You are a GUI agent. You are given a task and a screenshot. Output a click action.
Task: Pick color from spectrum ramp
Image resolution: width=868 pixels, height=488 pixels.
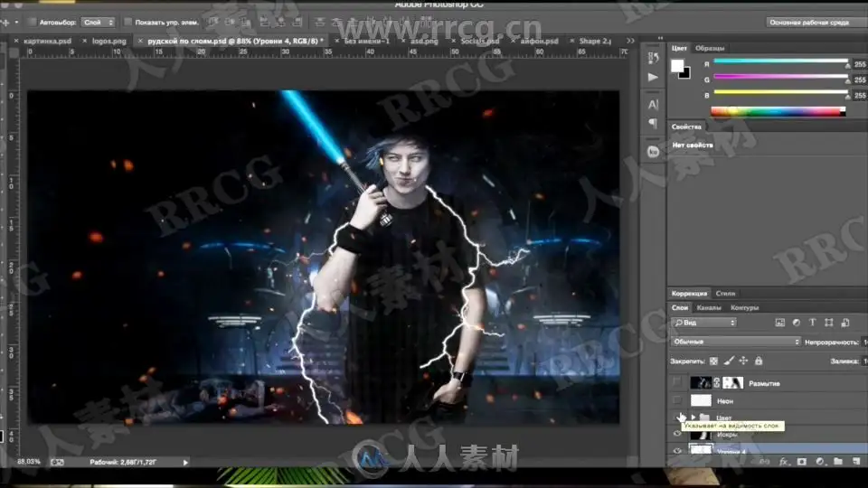[x=778, y=112]
